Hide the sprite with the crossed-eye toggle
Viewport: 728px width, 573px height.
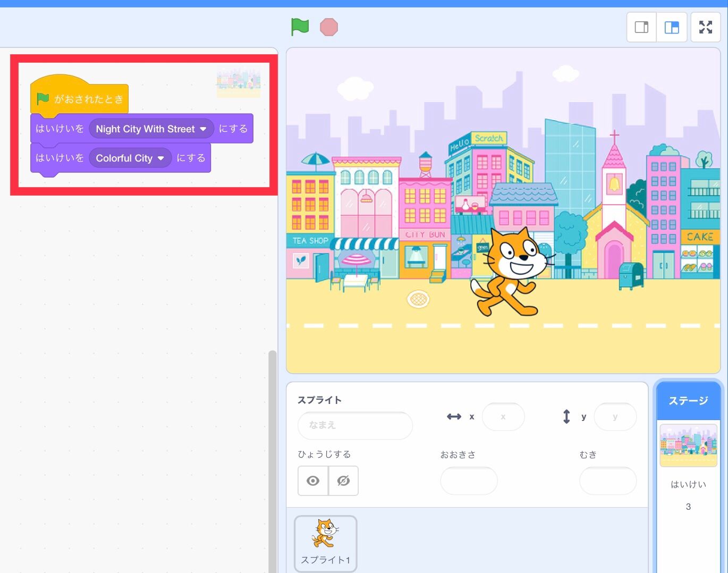[x=343, y=481]
